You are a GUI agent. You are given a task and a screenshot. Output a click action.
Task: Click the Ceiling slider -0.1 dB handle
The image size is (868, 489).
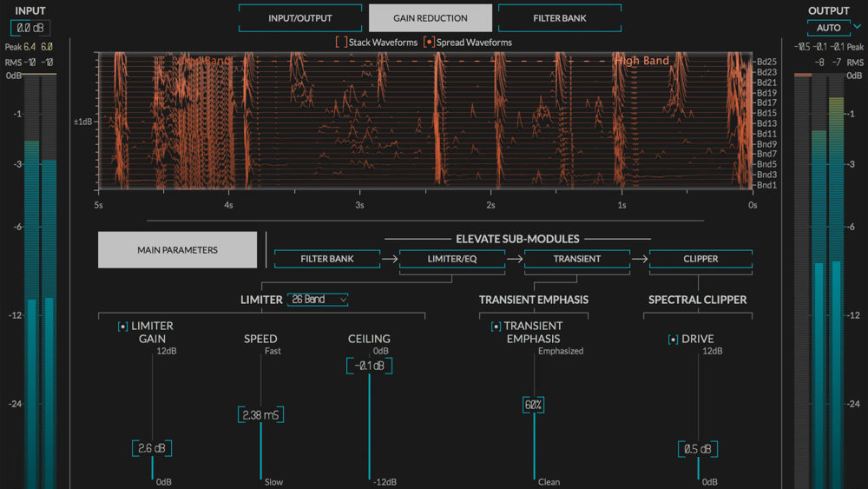pos(369,366)
